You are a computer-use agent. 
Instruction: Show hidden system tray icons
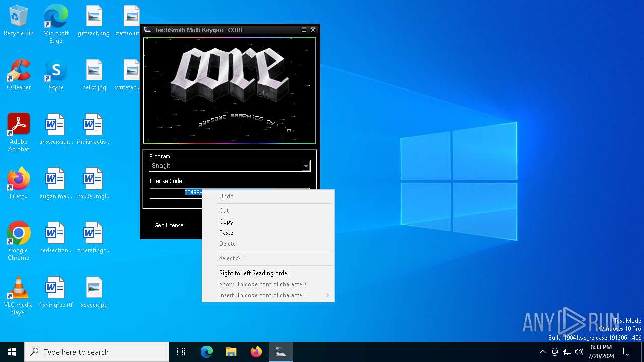[x=542, y=352]
